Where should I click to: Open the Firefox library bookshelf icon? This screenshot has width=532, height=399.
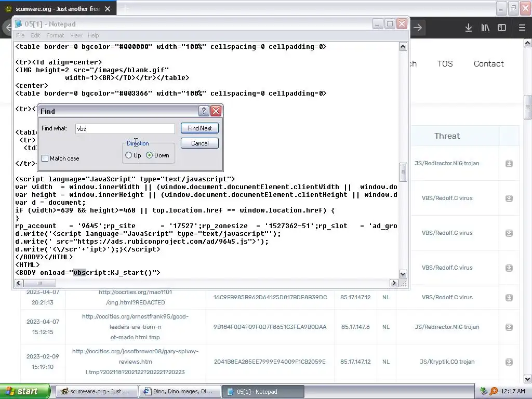point(485,28)
